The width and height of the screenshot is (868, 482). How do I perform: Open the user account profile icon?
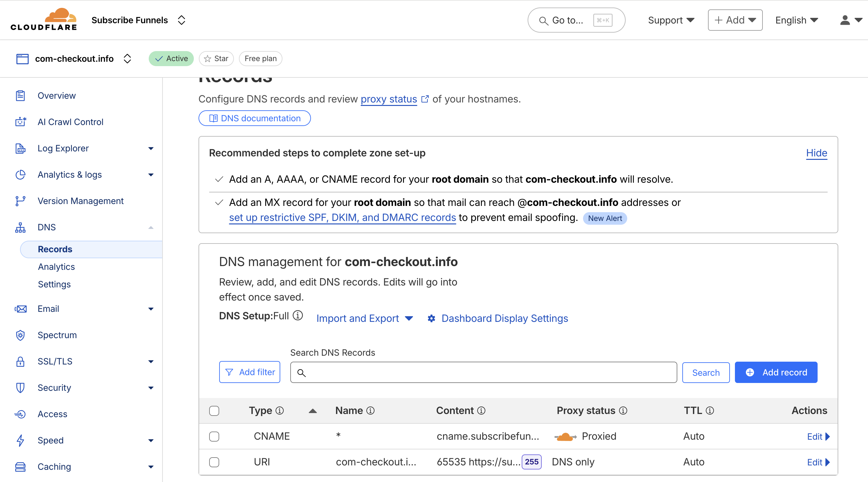(x=845, y=20)
